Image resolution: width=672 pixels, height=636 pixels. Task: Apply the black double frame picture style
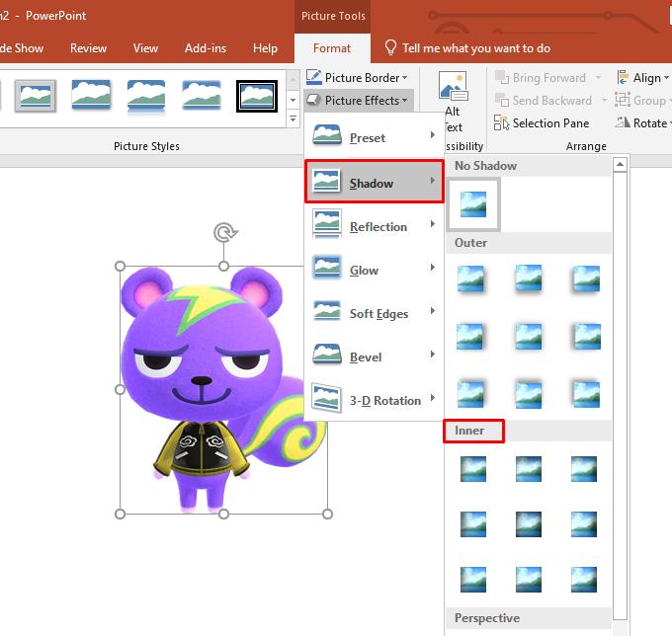tap(257, 96)
